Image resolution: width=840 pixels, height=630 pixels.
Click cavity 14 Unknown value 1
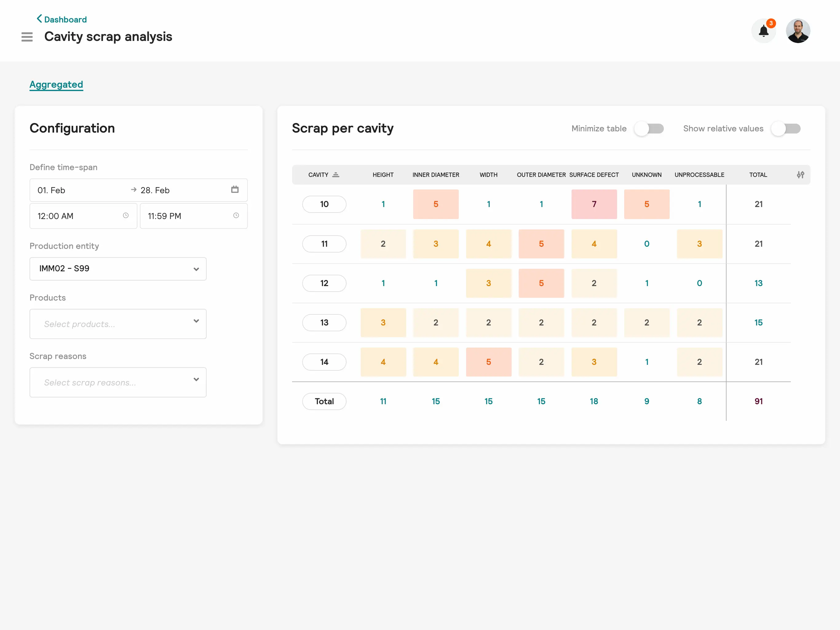[x=647, y=362]
